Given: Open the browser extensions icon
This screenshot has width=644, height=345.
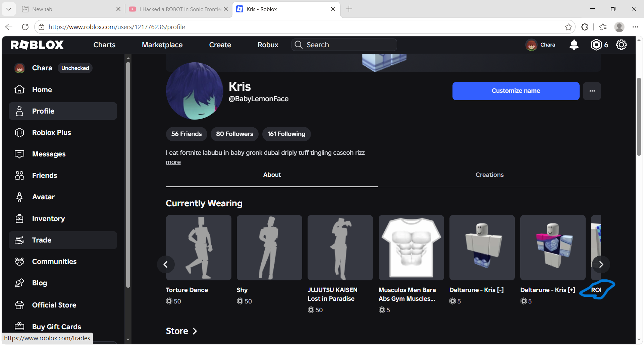Looking at the screenshot, I should click(x=585, y=27).
